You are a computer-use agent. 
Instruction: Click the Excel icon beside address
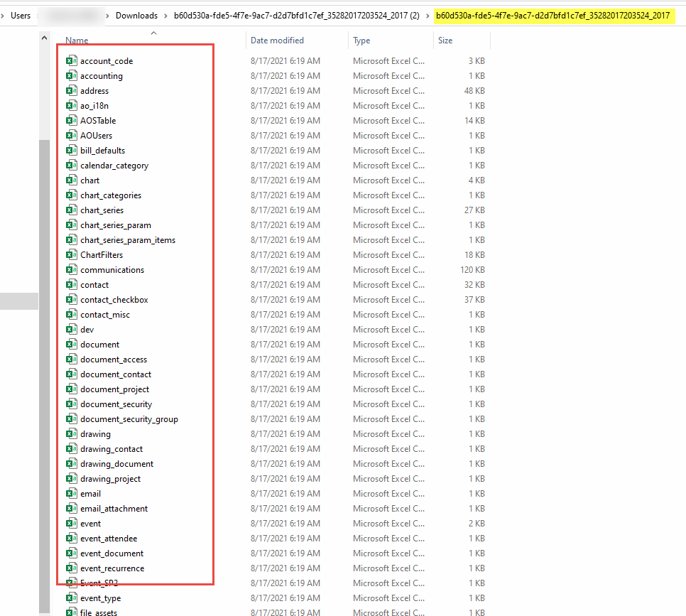tap(71, 90)
